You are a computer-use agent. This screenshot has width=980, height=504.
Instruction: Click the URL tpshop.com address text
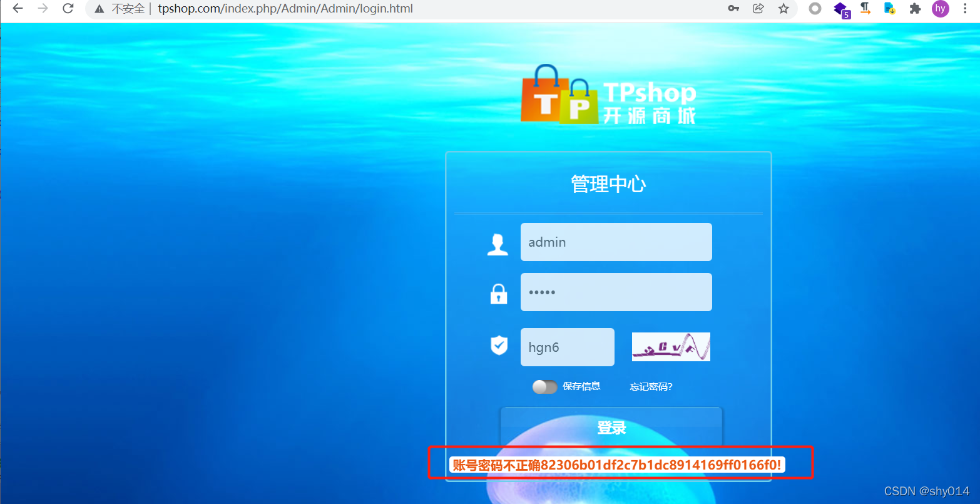[x=285, y=9]
